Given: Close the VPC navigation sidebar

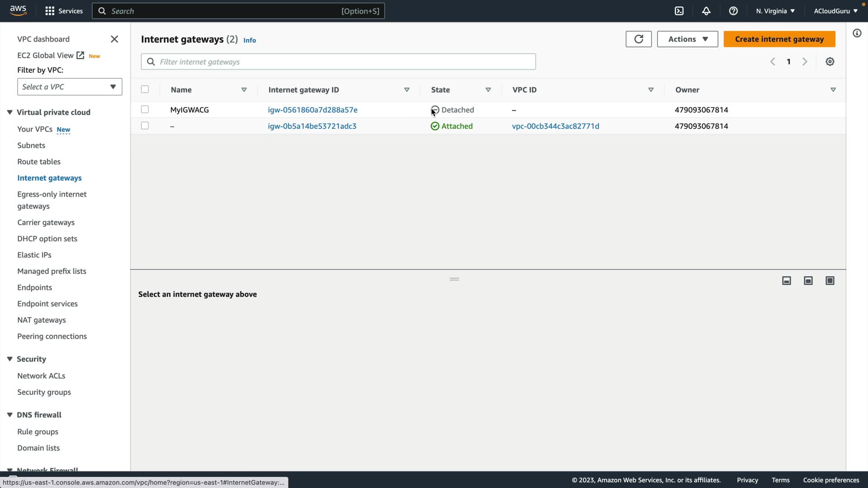Looking at the screenshot, I should 114,39.
